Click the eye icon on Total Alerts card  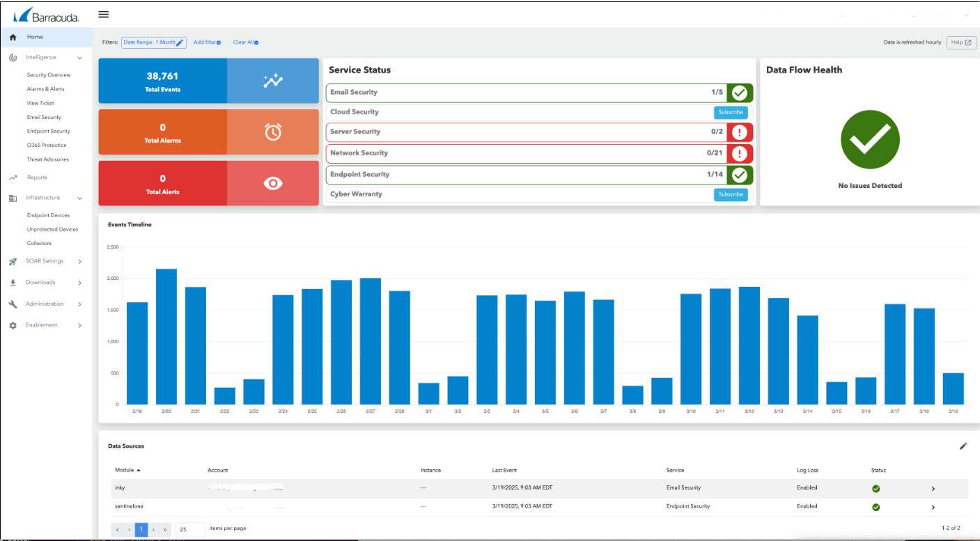(x=272, y=183)
